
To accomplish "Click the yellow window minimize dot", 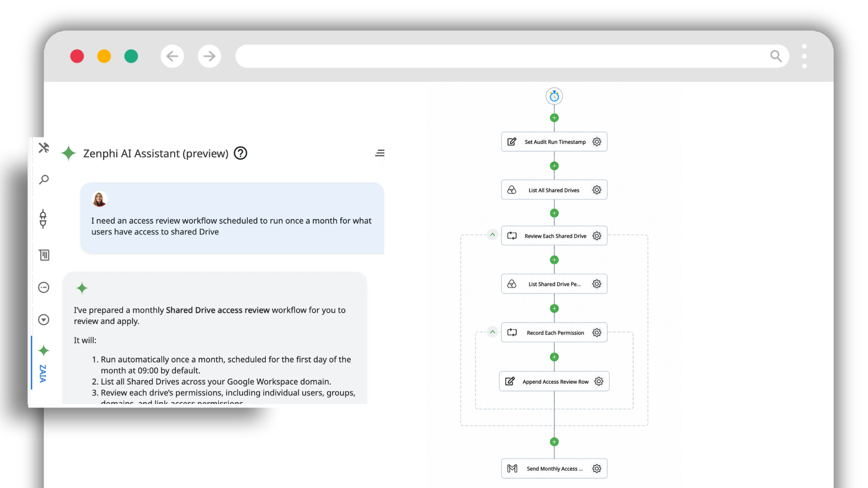I will click(104, 56).
